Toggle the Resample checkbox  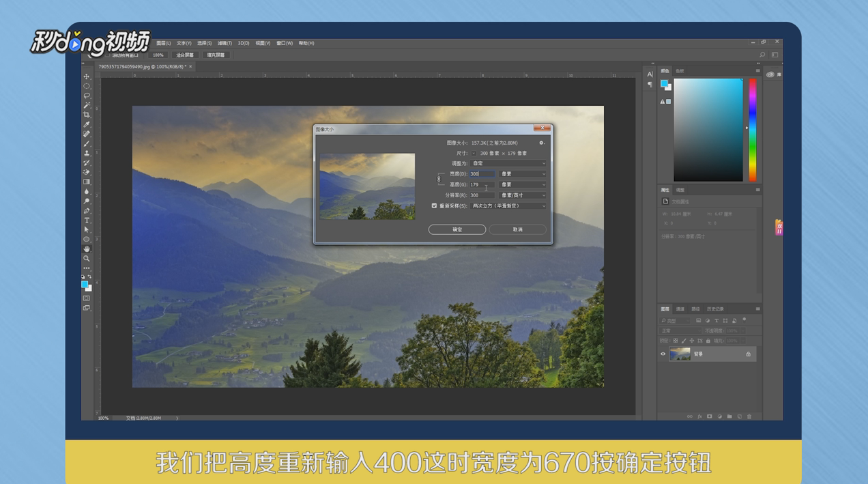pos(434,205)
